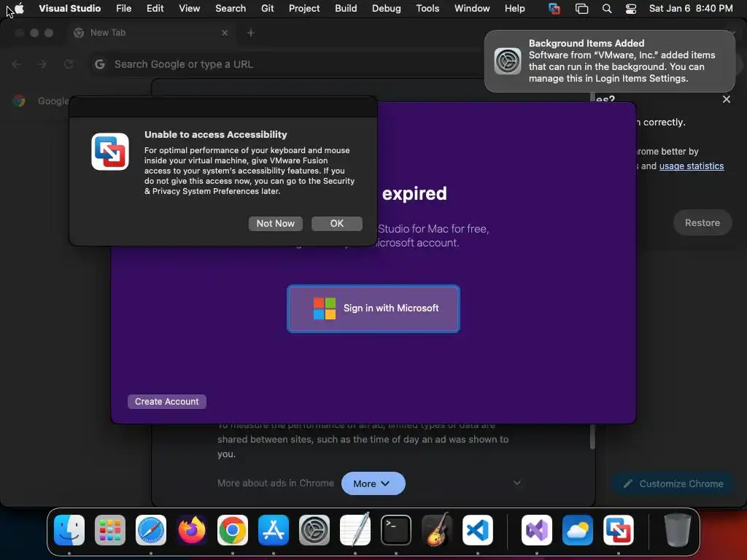Click the Chrome back arrow
This screenshot has width=747, height=560.
[17, 64]
